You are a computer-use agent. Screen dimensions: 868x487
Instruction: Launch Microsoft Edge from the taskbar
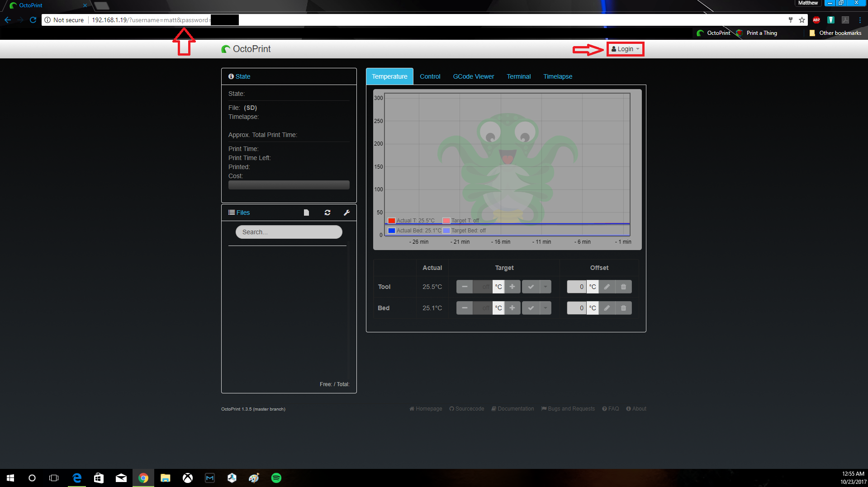click(77, 478)
